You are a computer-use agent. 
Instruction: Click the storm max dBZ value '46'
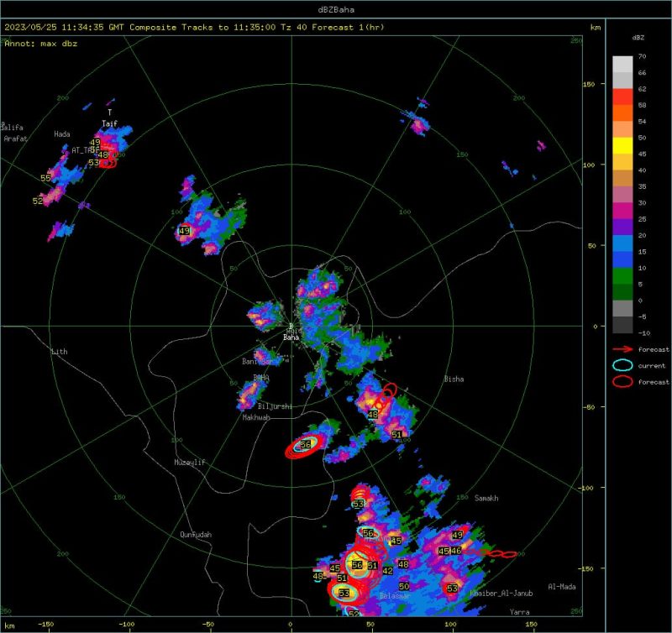pyautogui.click(x=456, y=551)
